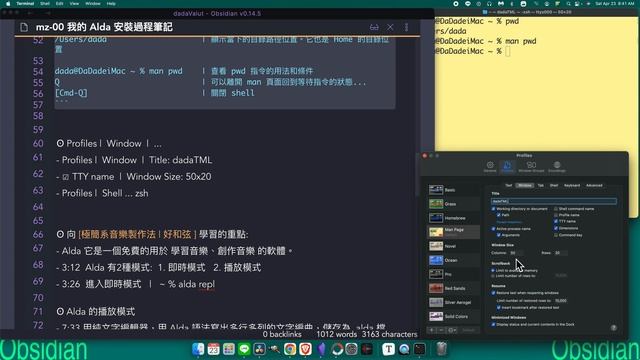Click the Rows size field

560,253
